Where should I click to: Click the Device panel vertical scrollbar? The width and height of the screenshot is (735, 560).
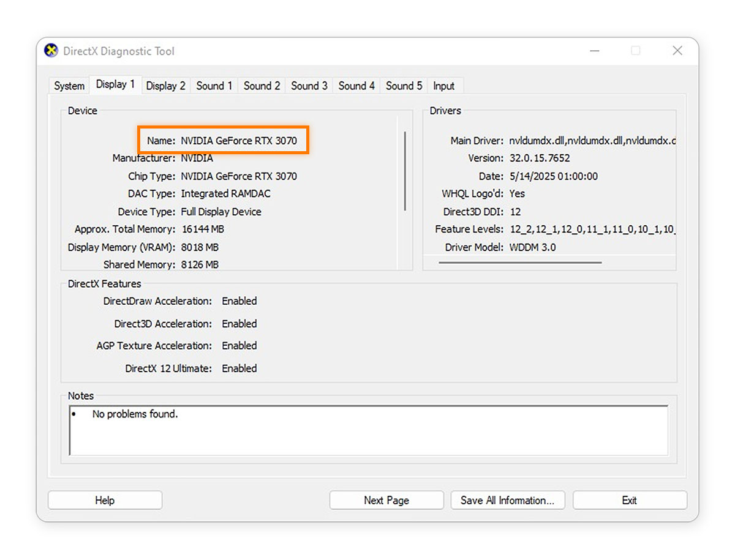405,171
